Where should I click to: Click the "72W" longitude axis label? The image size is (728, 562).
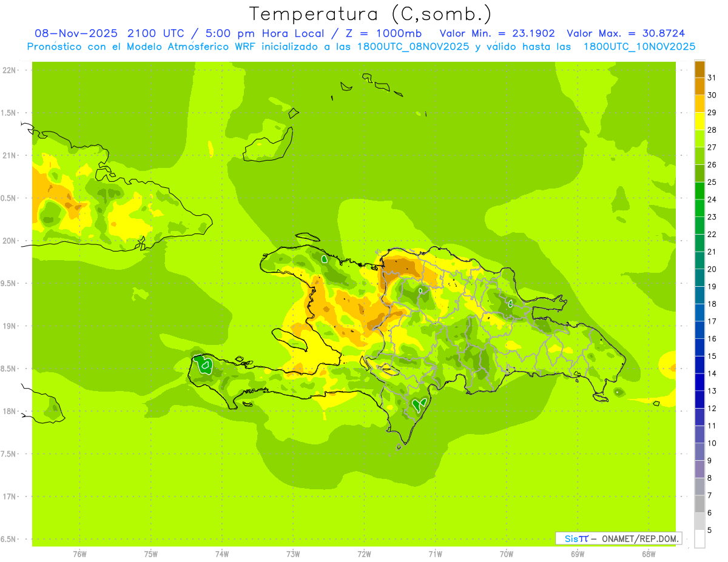364,554
